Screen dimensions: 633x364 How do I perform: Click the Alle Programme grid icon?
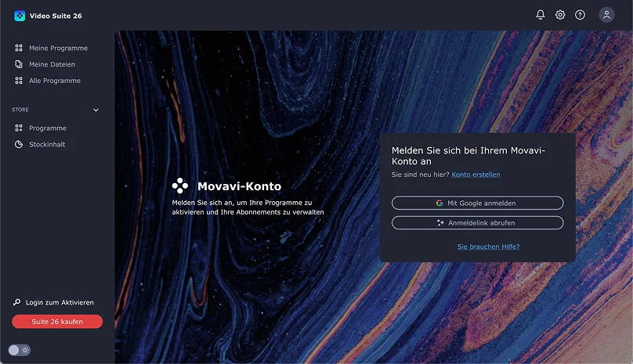pos(19,81)
